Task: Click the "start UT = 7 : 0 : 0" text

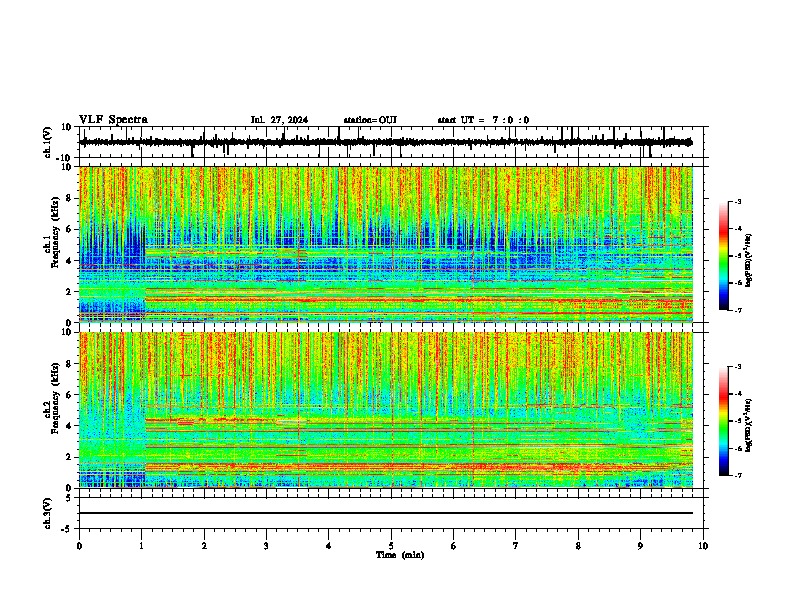Action: [x=483, y=120]
